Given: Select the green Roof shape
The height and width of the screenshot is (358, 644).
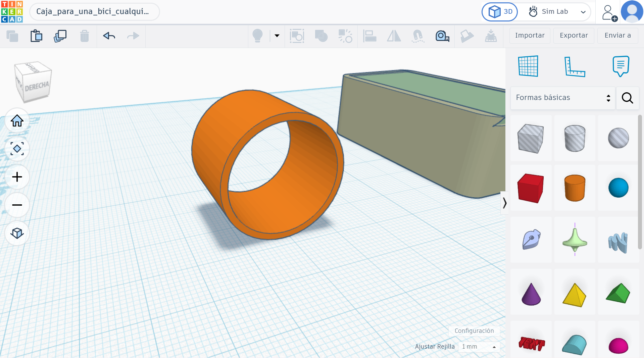Looking at the screenshot, I should (618, 292).
